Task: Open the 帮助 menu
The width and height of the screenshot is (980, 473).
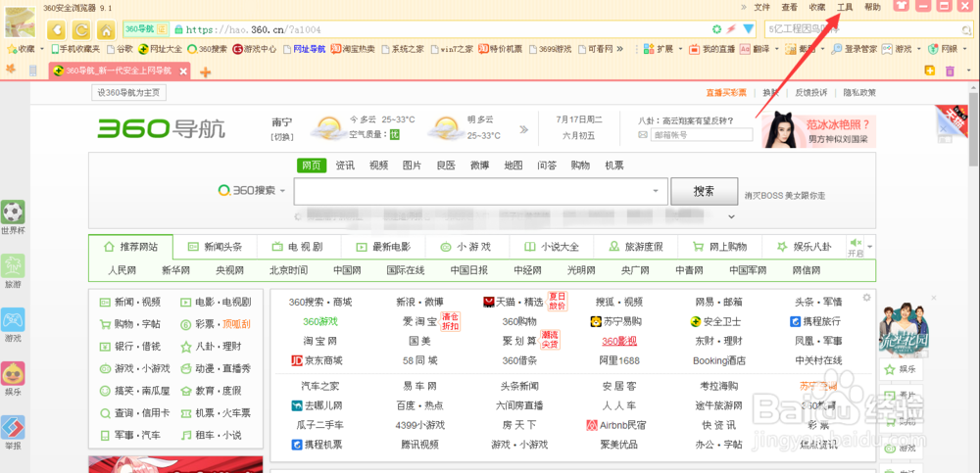Action: click(872, 7)
